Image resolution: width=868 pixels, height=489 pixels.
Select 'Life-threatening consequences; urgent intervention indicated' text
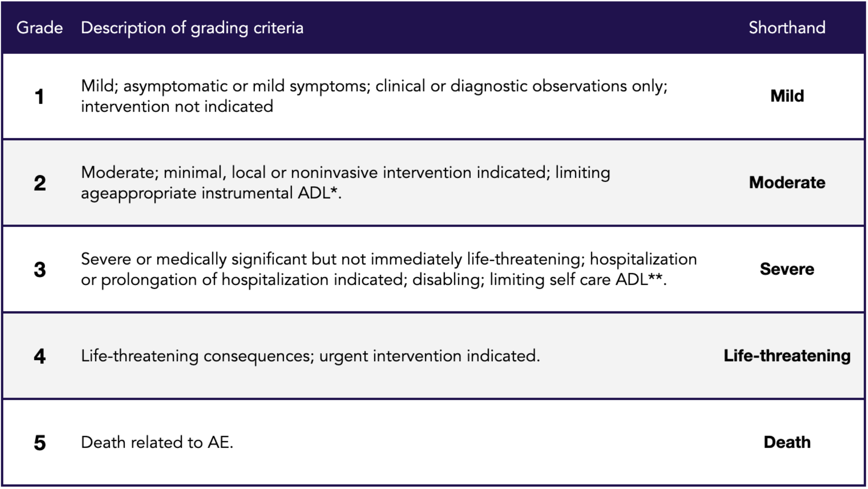click(x=310, y=356)
